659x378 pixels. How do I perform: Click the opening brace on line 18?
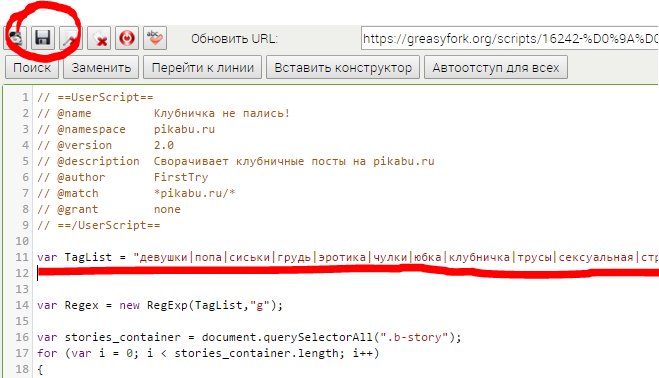tap(40, 369)
